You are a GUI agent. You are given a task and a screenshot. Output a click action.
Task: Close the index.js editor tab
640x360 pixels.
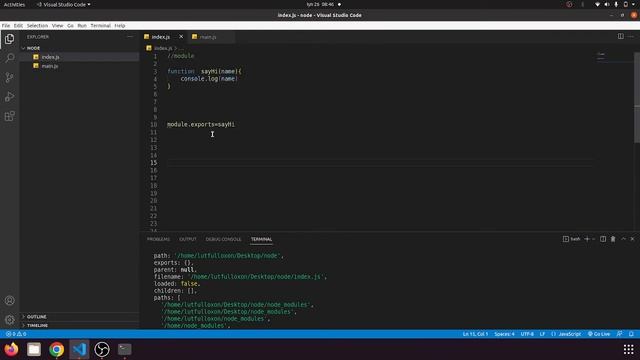coord(181,37)
